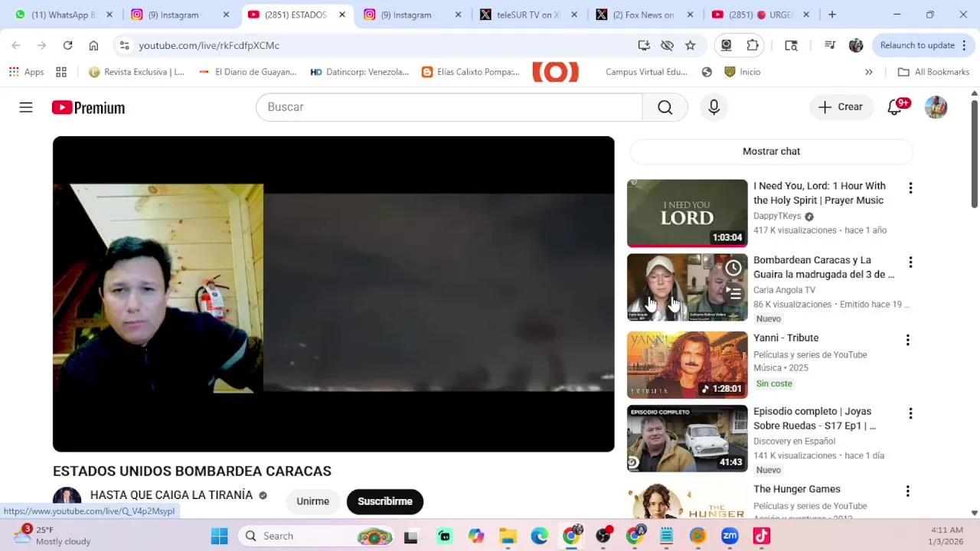Open Zoom from the taskbar
The height and width of the screenshot is (551, 980).
point(730,536)
